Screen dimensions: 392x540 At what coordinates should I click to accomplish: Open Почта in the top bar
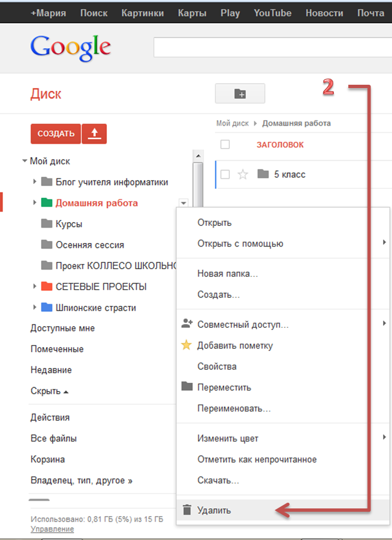coord(370,13)
